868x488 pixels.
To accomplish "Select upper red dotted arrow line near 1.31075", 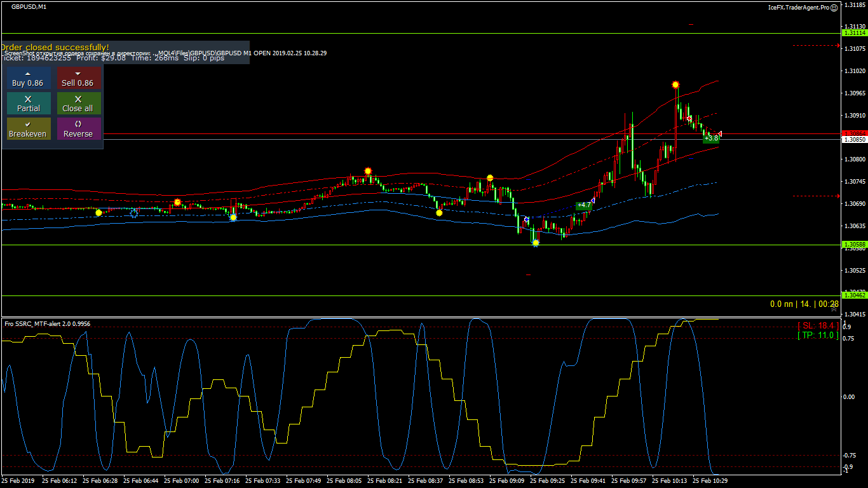I will click(816, 45).
